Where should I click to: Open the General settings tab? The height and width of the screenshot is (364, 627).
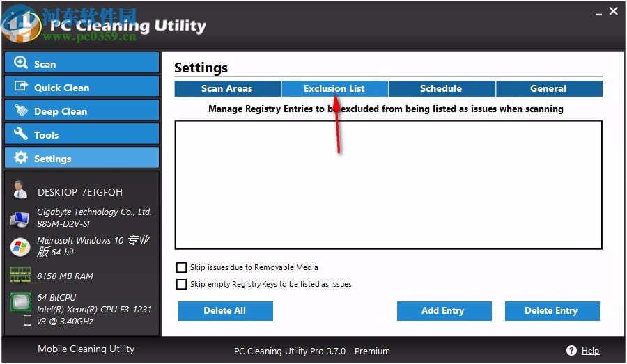tap(549, 88)
